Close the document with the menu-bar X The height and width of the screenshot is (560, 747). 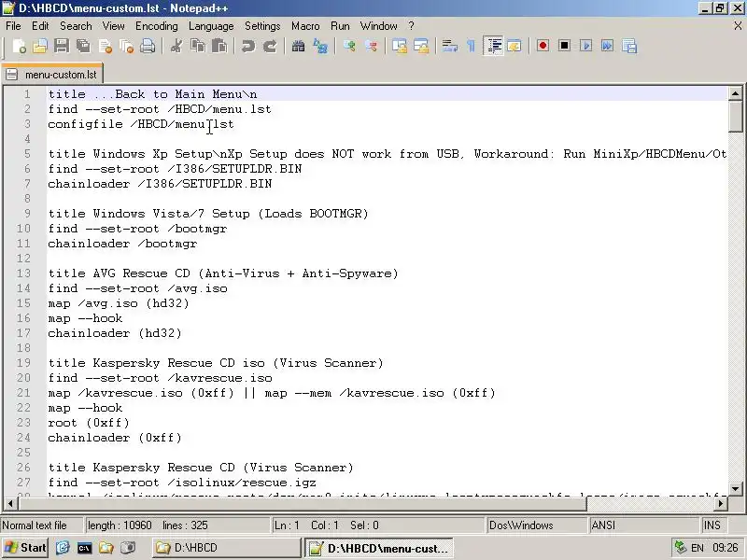click(x=738, y=26)
